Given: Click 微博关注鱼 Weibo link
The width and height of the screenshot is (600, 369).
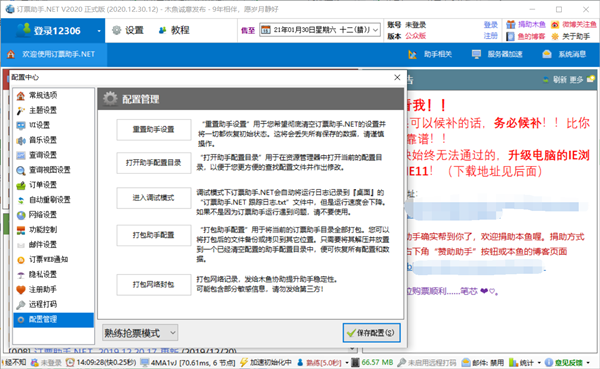Looking at the screenshot, I should point(574,25).
